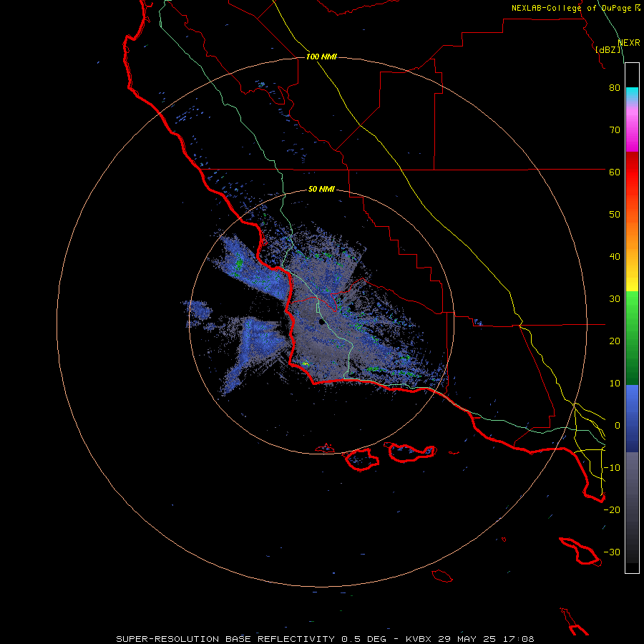The width and height of the screenshot is (644, 644).
Task: Click the 10 value on the dBZ scale
Action: (x=615, y=384)
